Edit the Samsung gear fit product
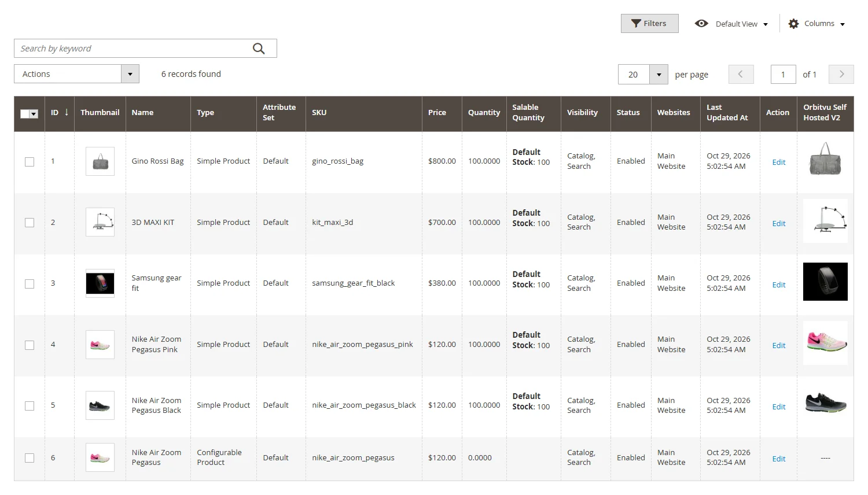This screenshot has width=868, height=495. pos(779,285)
